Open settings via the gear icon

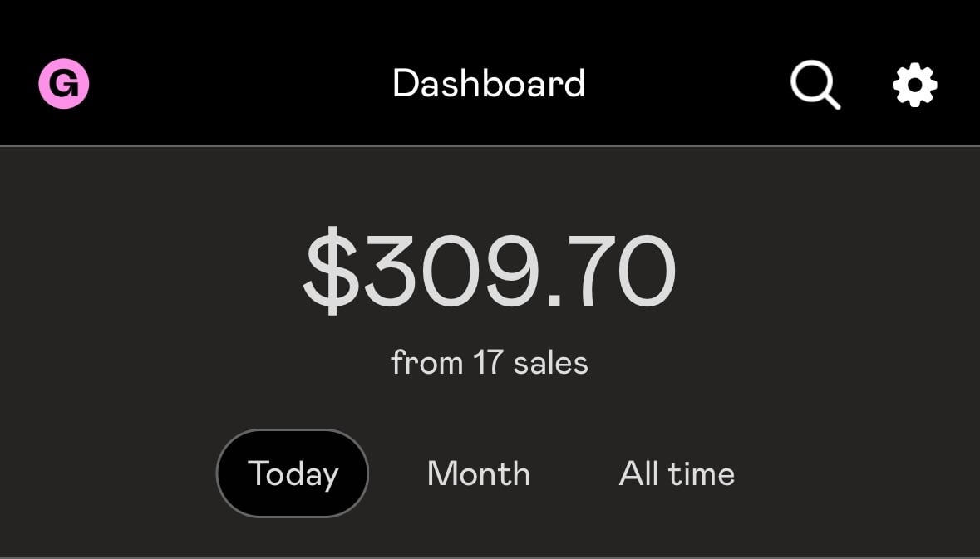click(914, 85)
